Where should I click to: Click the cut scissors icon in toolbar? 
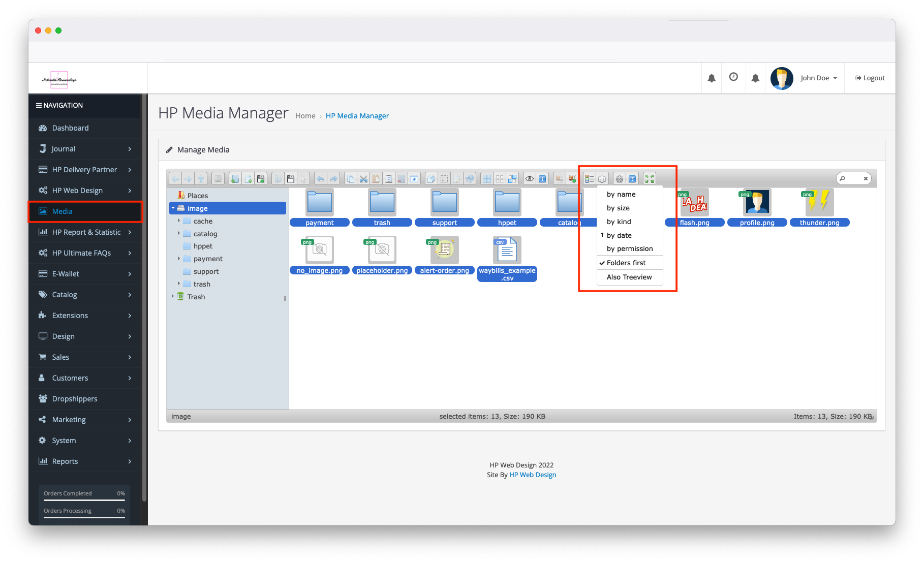[363, 179]
